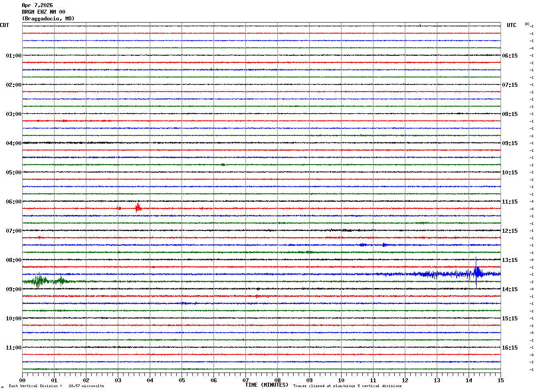Click the '00' minute tick label
The image size is (536, 392).
pyautogui.click(x=23, y=380)
